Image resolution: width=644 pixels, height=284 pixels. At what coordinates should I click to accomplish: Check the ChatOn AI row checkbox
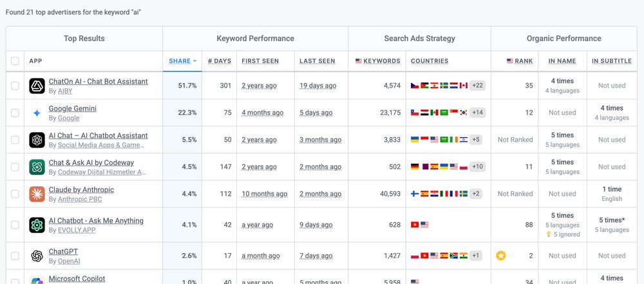point(15,86)
